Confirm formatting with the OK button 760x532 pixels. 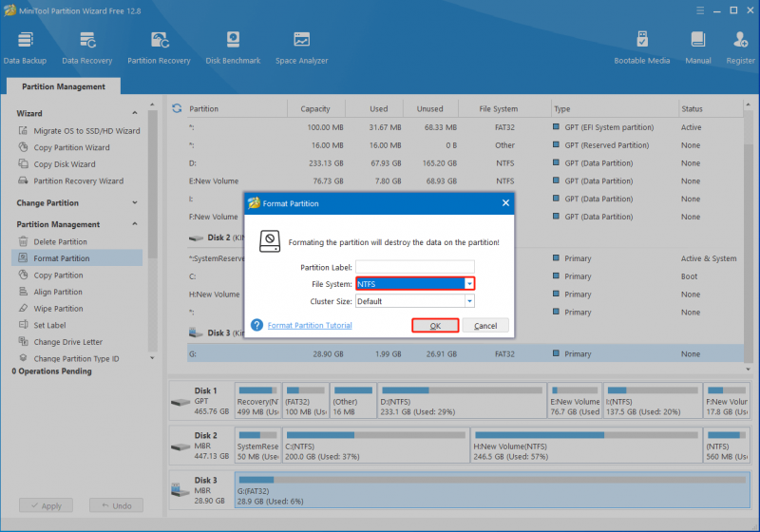point(435,326)
